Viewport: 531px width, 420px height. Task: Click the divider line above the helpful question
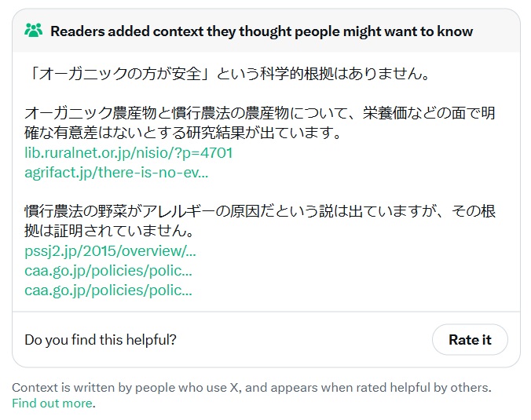point(266,312)
